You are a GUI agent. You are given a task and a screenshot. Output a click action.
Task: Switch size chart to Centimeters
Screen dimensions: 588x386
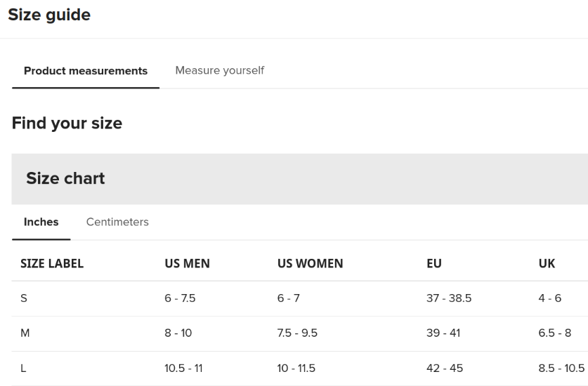tap(117, 222)
